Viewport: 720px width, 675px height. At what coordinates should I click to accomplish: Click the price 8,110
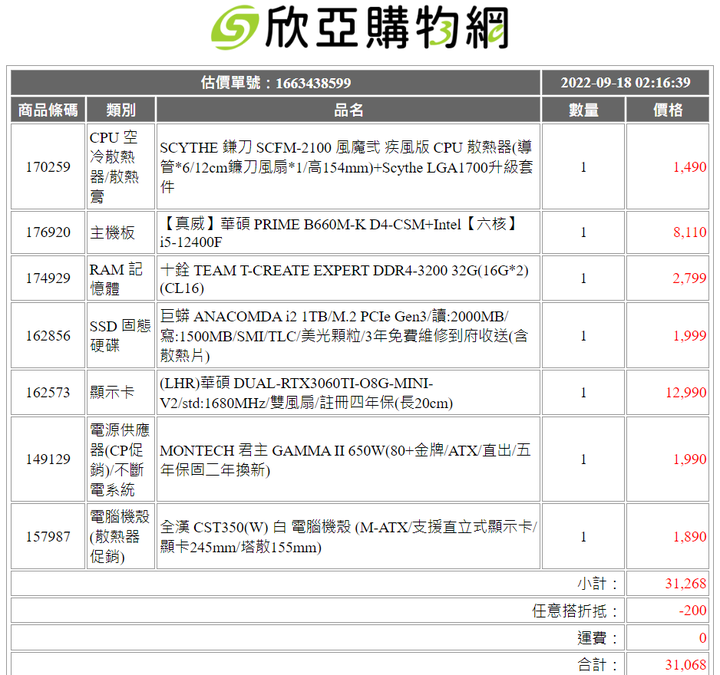689,232
